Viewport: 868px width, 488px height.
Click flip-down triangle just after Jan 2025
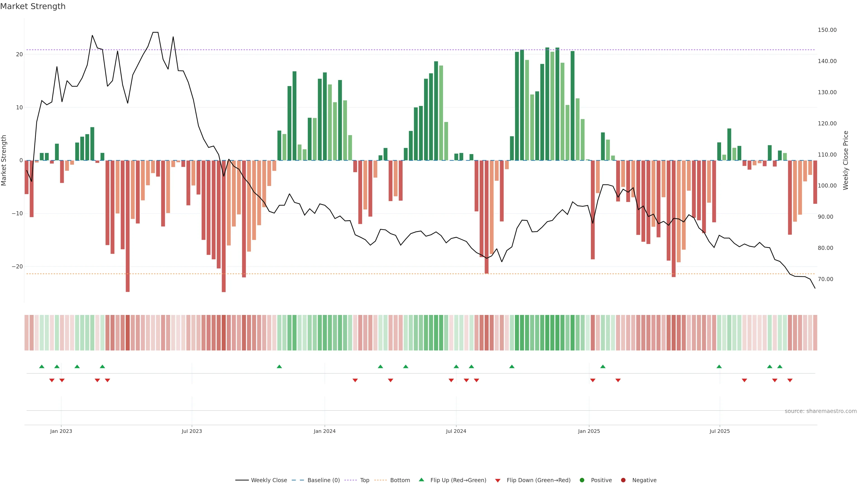click(593, 380)
